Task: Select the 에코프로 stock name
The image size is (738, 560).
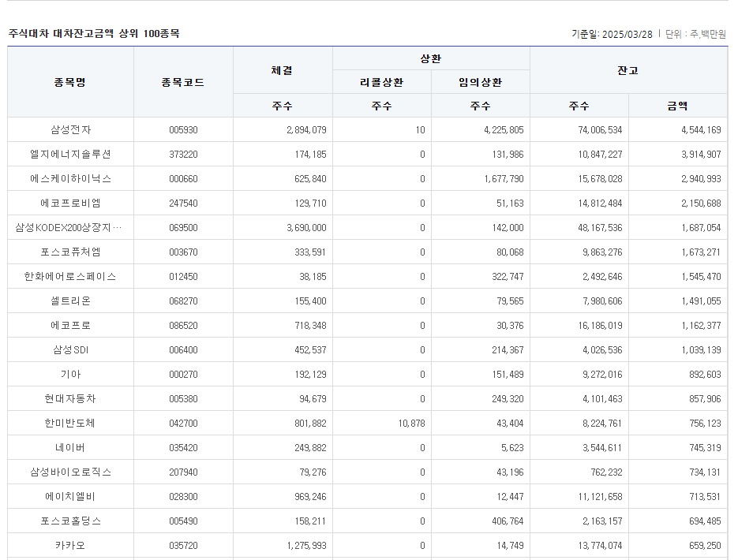Action: point(70,326)
